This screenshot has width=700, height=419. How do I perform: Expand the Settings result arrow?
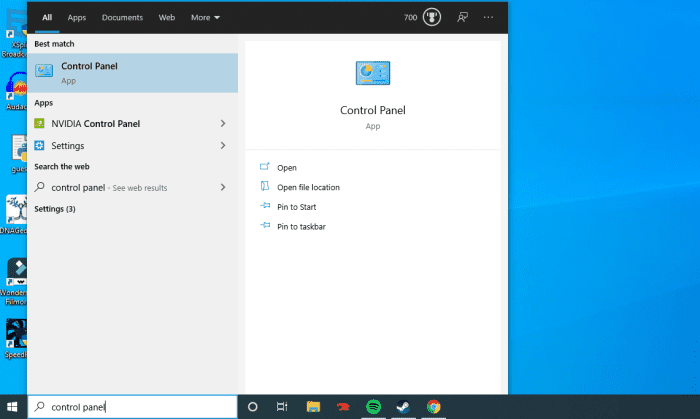click(x=223, y=146)
